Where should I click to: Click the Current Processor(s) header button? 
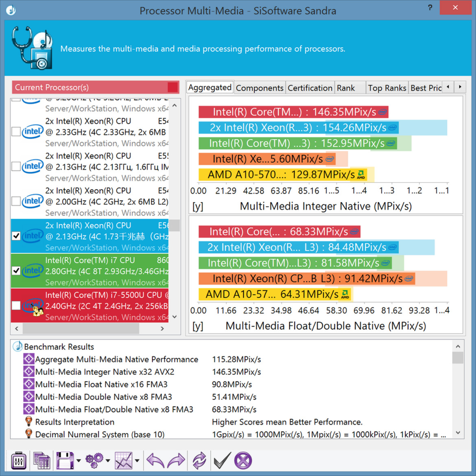96,87
